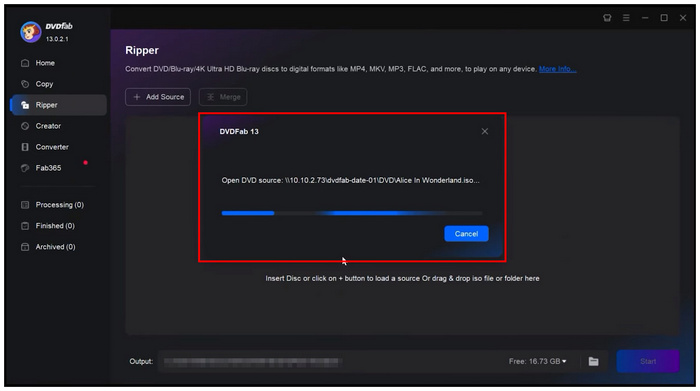
Task: Click the Home house icon
Action: click(25, 63)
